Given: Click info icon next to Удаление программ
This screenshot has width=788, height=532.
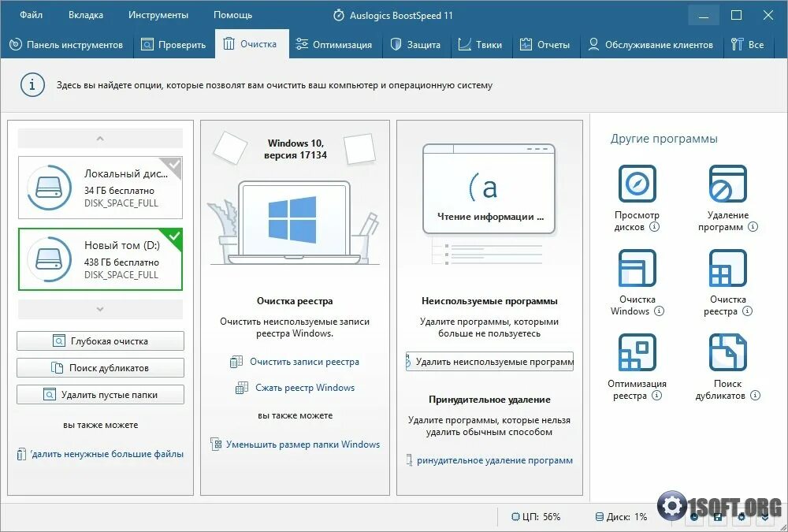Looking at the screenshot, I should (753, 227).
